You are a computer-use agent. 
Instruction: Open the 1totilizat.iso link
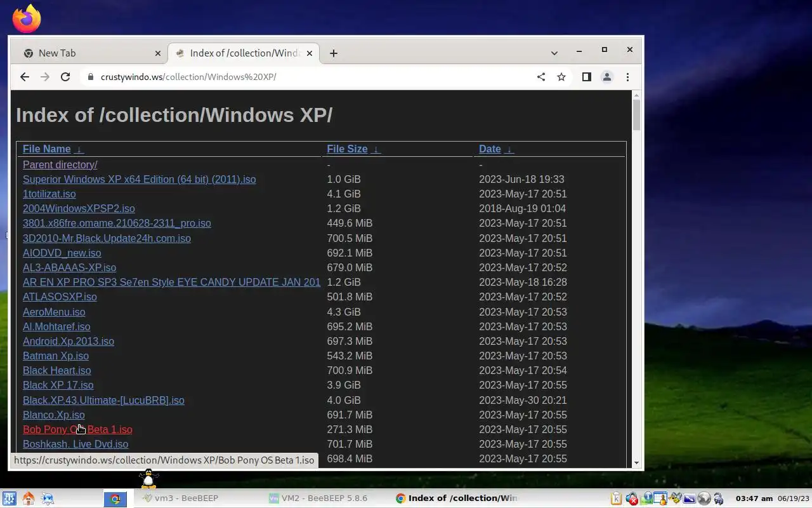click(x=49, y=194)
